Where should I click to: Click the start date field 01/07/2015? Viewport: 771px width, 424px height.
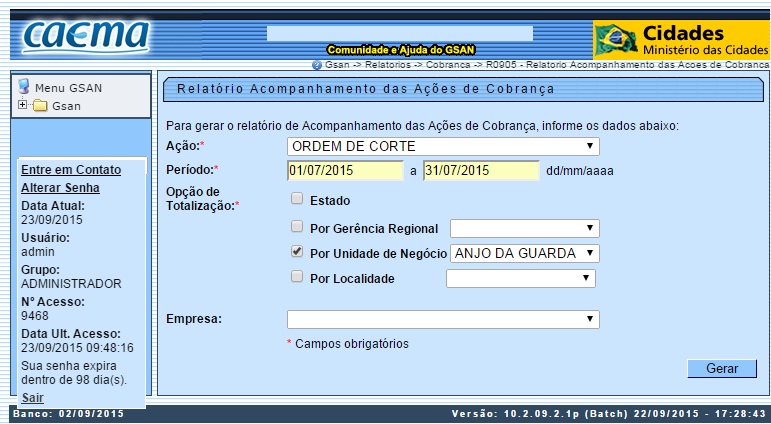(344, 170)
